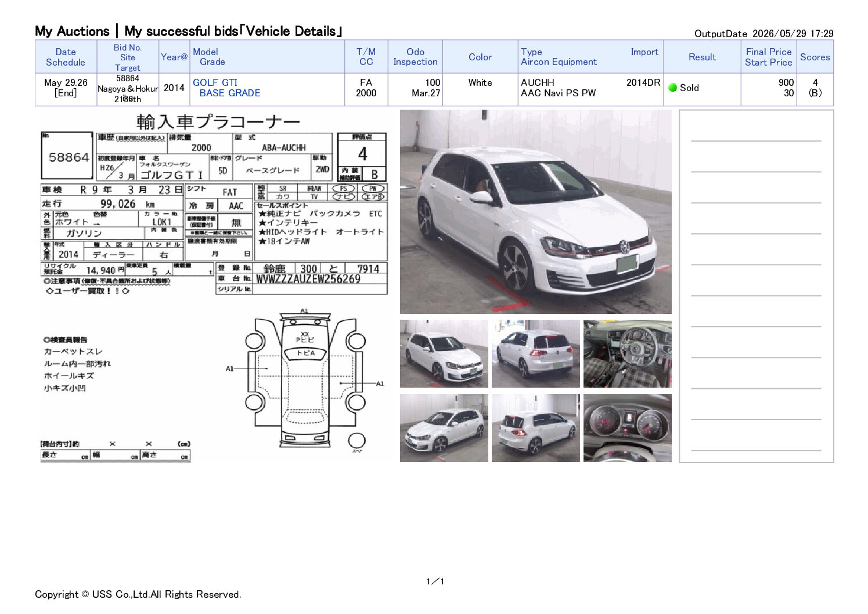Click the bid number 58864 cell
Screen dimensions: 868x614
click(x=128, y=78)
